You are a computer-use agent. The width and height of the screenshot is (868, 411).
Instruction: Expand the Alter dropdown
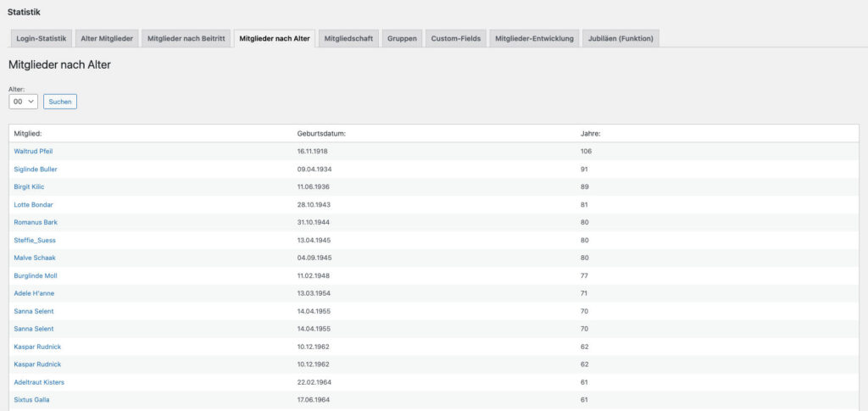(x=23, y=102)
